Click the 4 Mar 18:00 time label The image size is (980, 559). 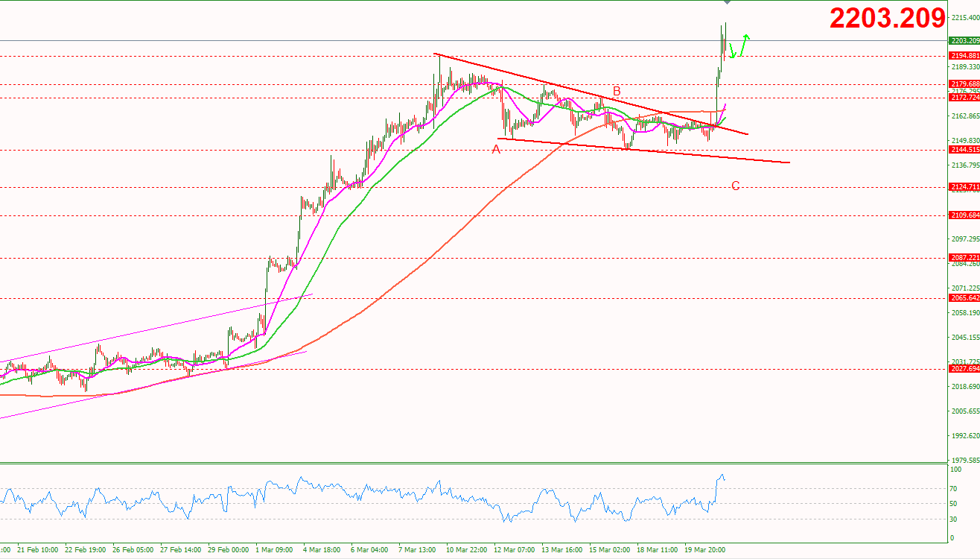[x=322, y=550]
